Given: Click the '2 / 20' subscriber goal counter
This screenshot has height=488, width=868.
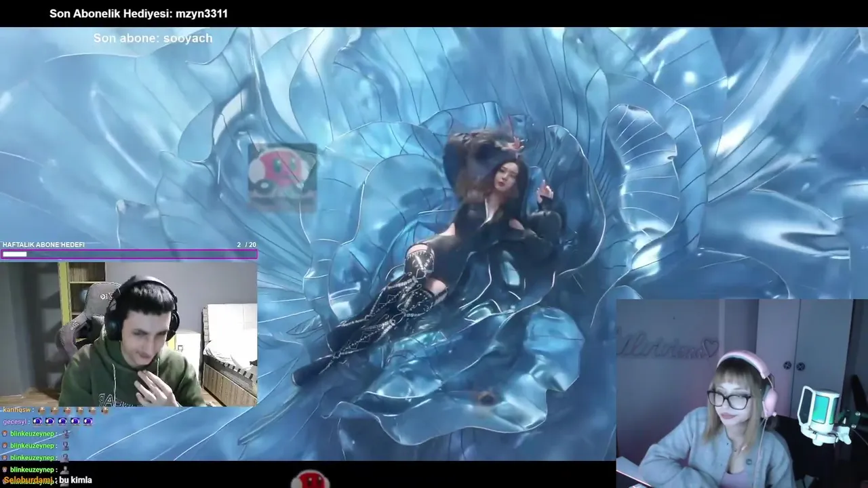Looking at the screenshot, I should (x=246, y=245).
